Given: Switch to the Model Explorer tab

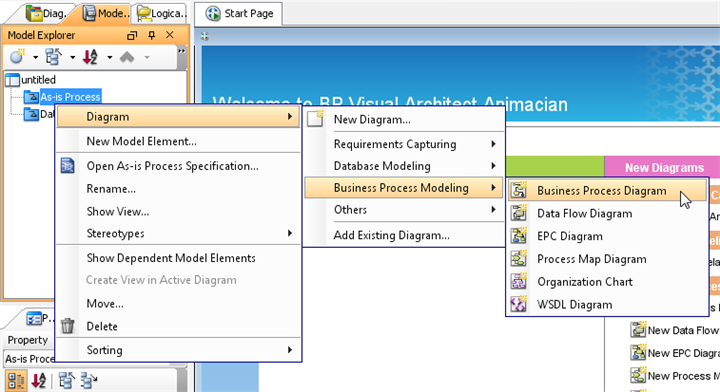Looking at the screenshot, I should coord(105,13).
